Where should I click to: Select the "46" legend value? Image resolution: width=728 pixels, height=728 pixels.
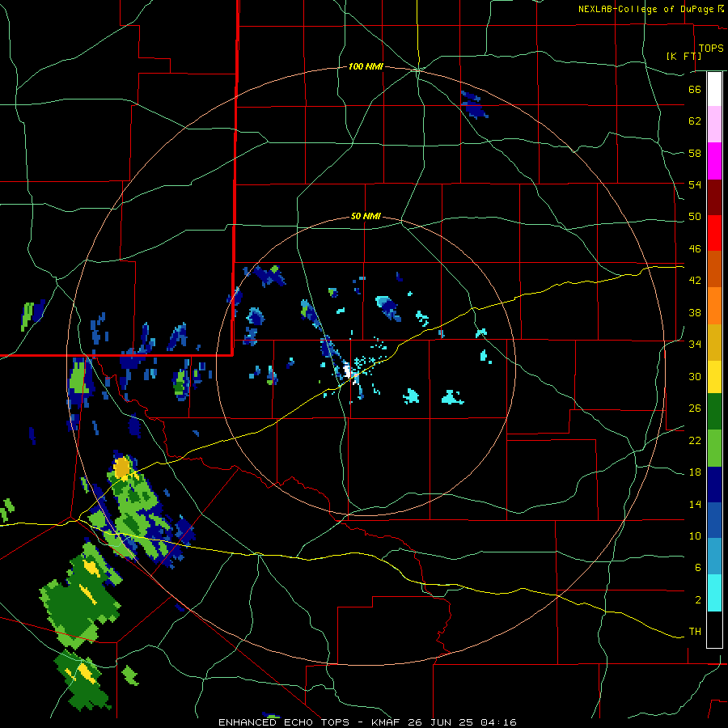coord(695,249)
